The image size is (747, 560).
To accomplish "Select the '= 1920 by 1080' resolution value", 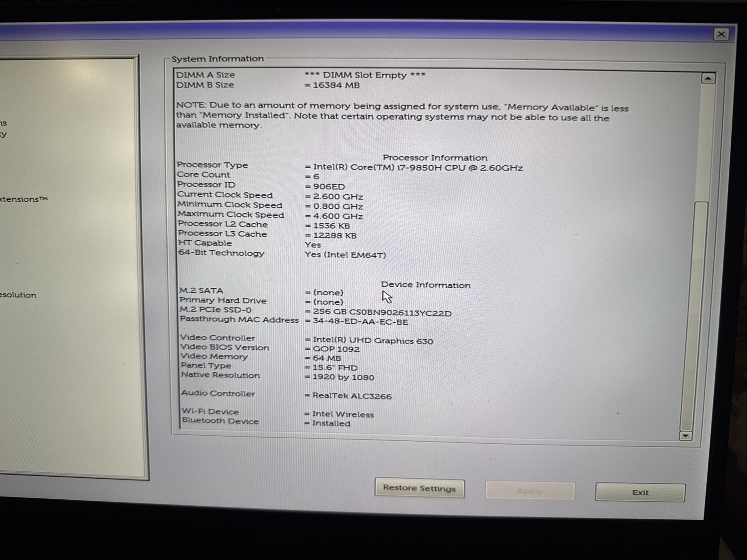I will [339, 377].
